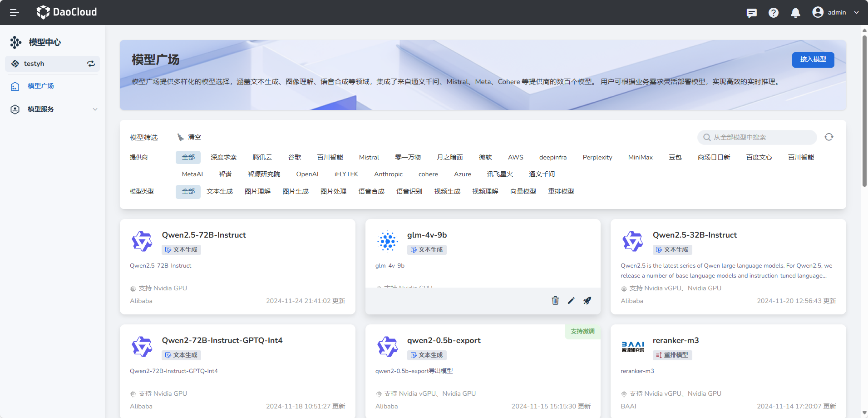The image size is (868, 418).
Task: Edit the glm-4v-9b model
Action: 571,300
